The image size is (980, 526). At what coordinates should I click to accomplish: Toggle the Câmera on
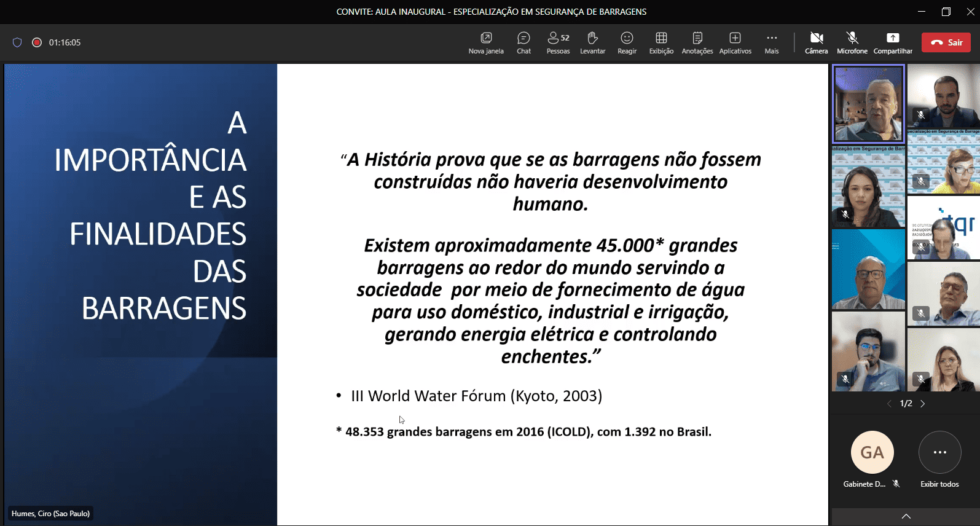click(x=817, y=42)
